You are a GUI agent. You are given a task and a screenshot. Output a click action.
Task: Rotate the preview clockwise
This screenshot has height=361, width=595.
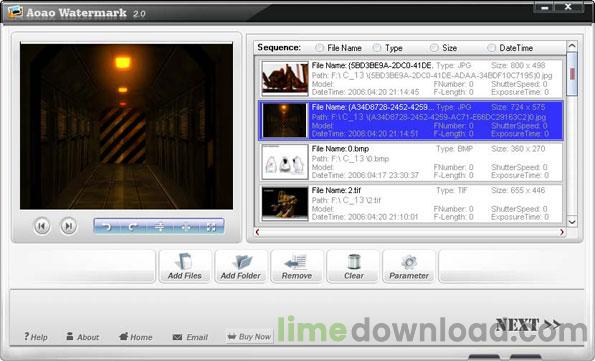click(132, 227)
